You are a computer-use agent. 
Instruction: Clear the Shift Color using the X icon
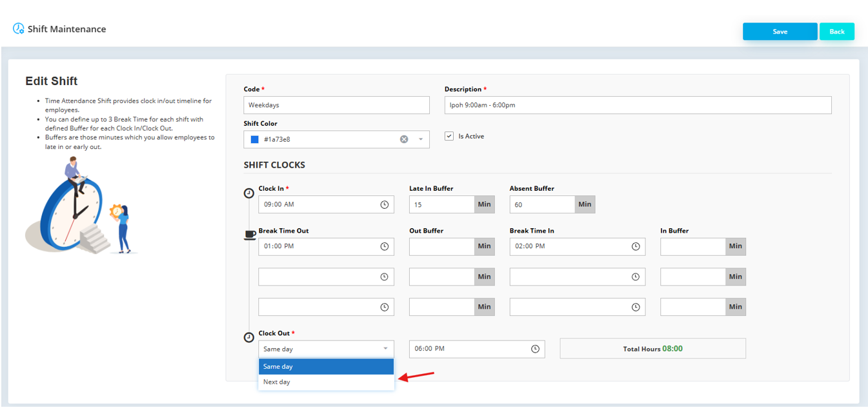point(404,139)
